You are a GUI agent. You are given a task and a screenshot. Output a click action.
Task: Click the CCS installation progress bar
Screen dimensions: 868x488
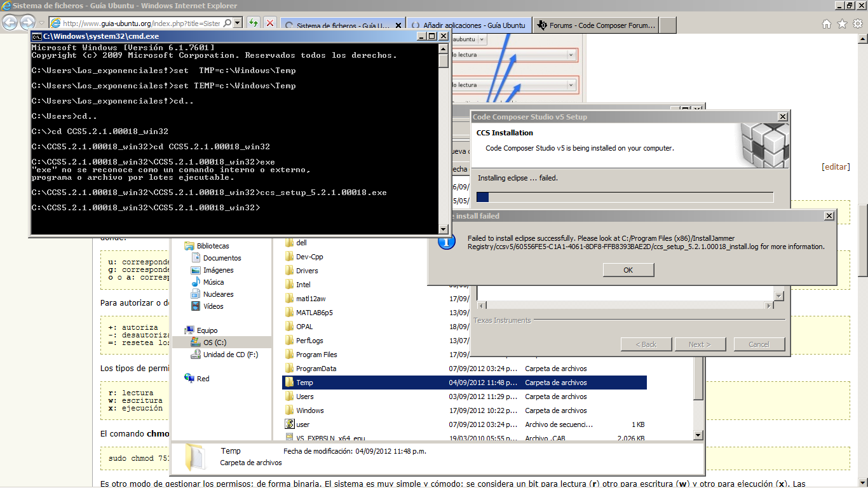click(625, 197)
